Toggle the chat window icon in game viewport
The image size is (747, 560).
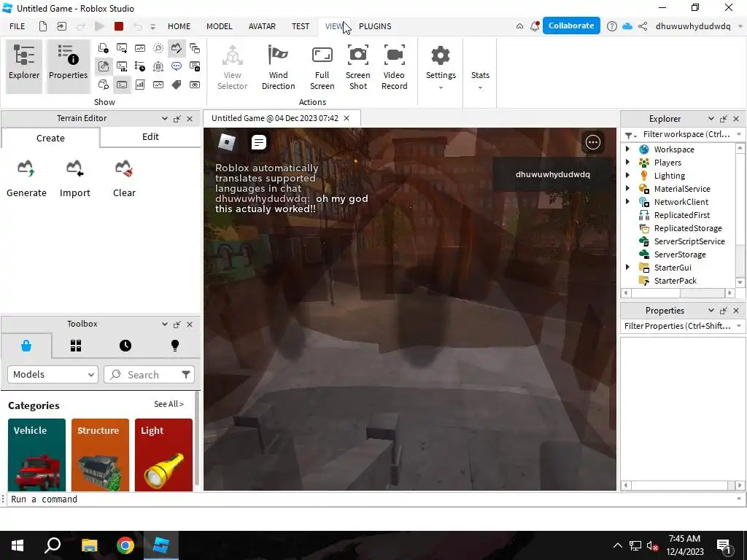pyautogui.click(x=259, y=142)
